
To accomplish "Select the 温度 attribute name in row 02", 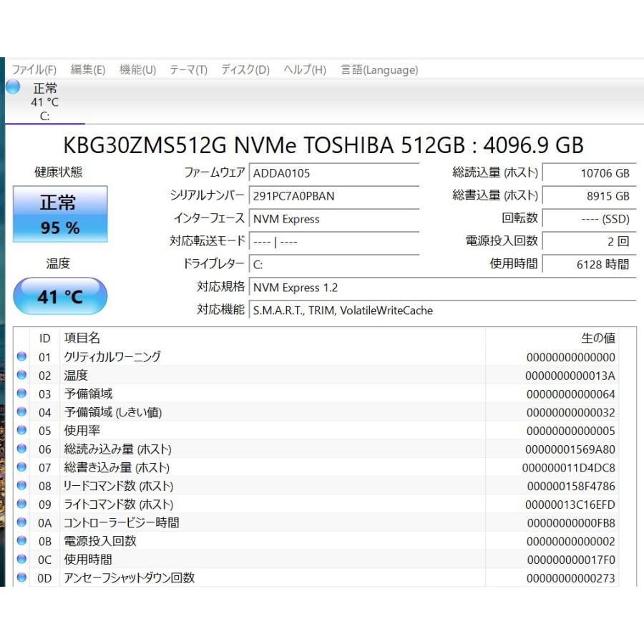I will click(76, 375).
